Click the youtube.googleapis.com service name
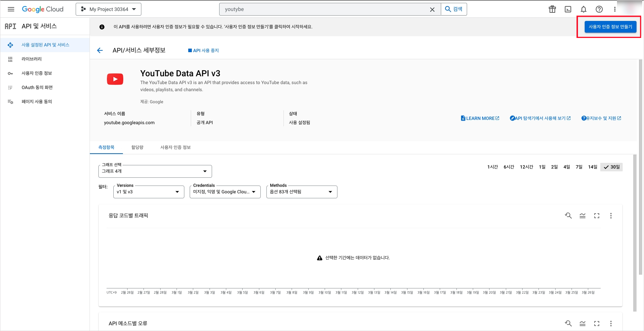 tap(129, 123)
